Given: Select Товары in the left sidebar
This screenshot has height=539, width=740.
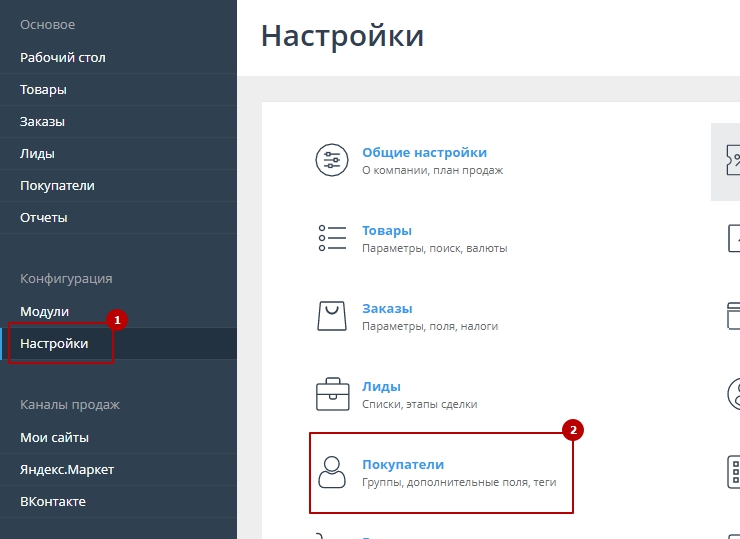Looking at the screenshot, I should (43, 90).
